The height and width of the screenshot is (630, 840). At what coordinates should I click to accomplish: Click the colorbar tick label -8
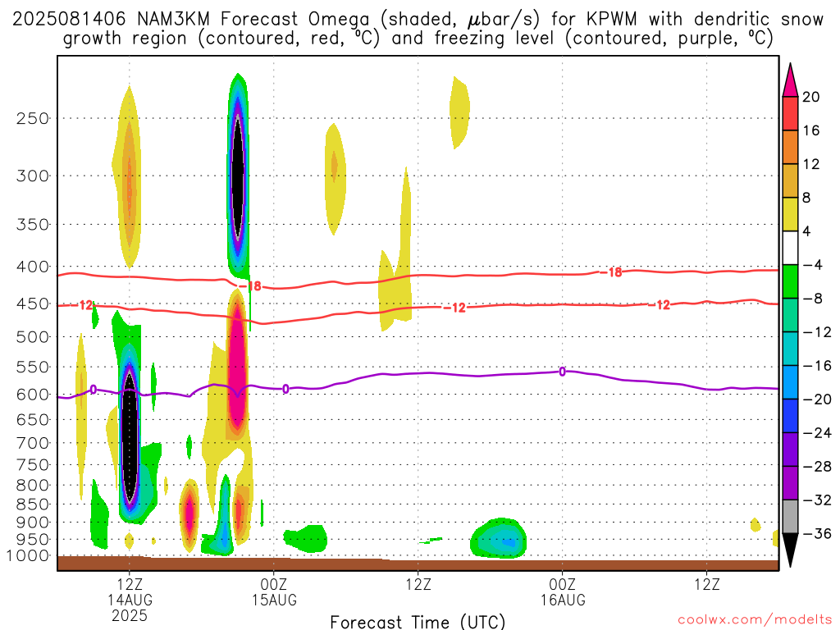coord(813,299)
